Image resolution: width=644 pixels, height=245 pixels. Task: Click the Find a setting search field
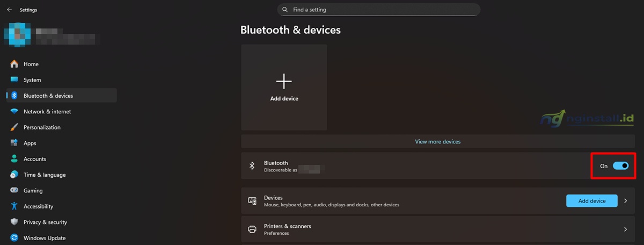pos(379,10)
